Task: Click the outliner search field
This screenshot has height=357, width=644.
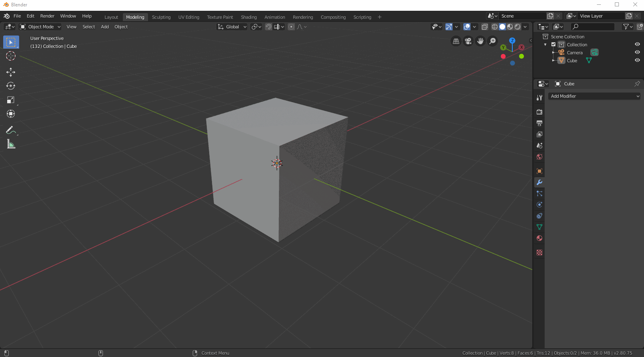Action: click(593, 27)
